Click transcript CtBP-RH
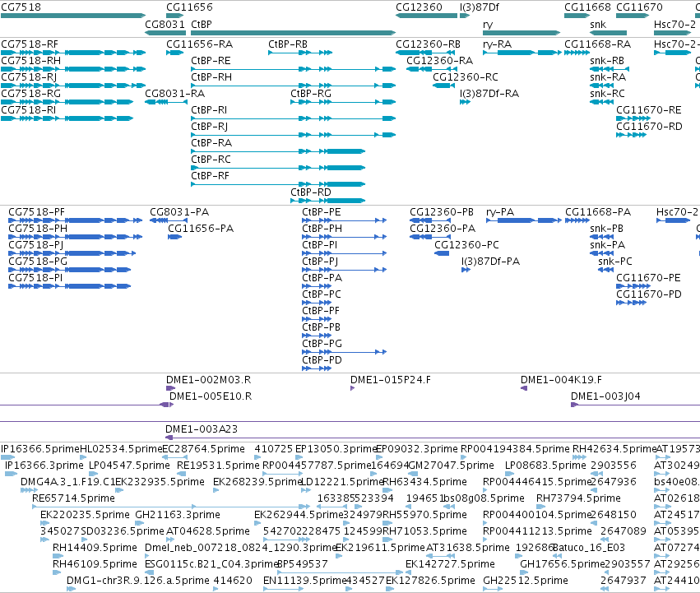This screenshot has width=700, height=593. [x=294, y=86]
